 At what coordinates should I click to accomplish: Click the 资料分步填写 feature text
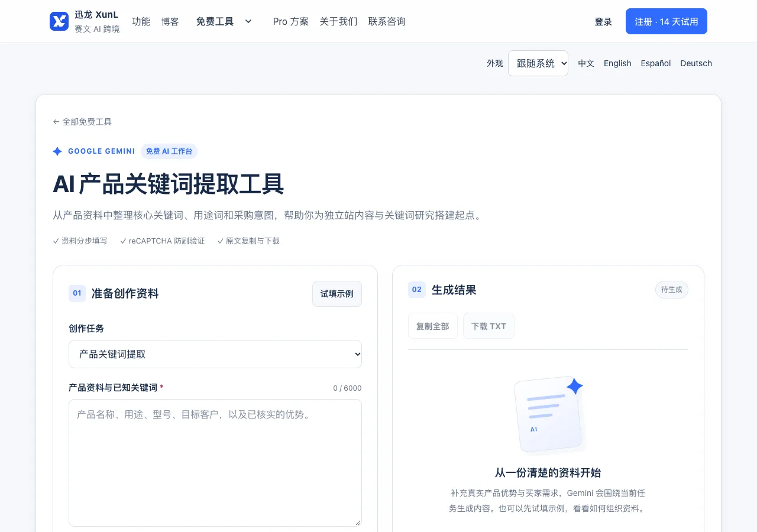pos(80,241)
